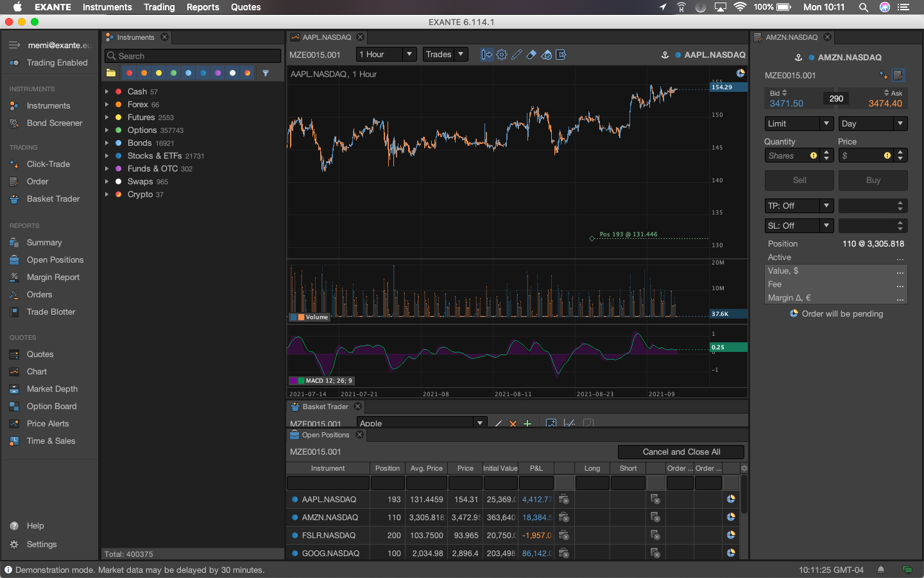The image size is (924, 578).
Task: Open the Quotes menu in menu bar
Action: point(246,7)
